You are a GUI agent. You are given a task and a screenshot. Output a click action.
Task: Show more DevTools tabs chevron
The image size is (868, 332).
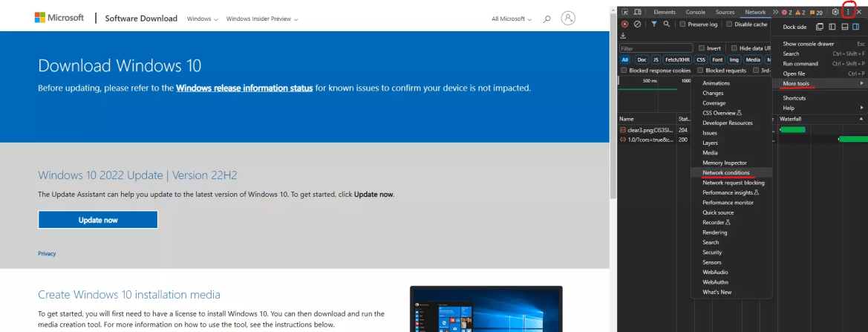775,12
